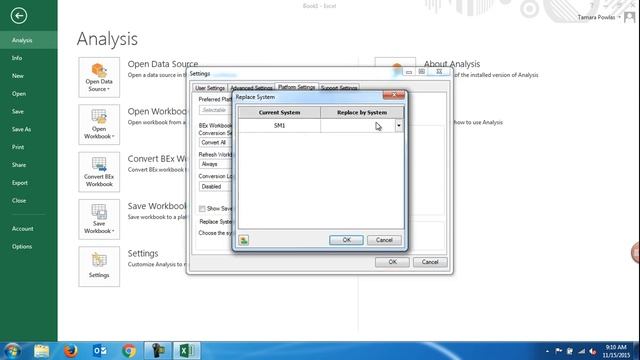This screenshot has height=360, width=640.
Task: Confirm with OK in Replace System dialog
Action: pos(346,240)
